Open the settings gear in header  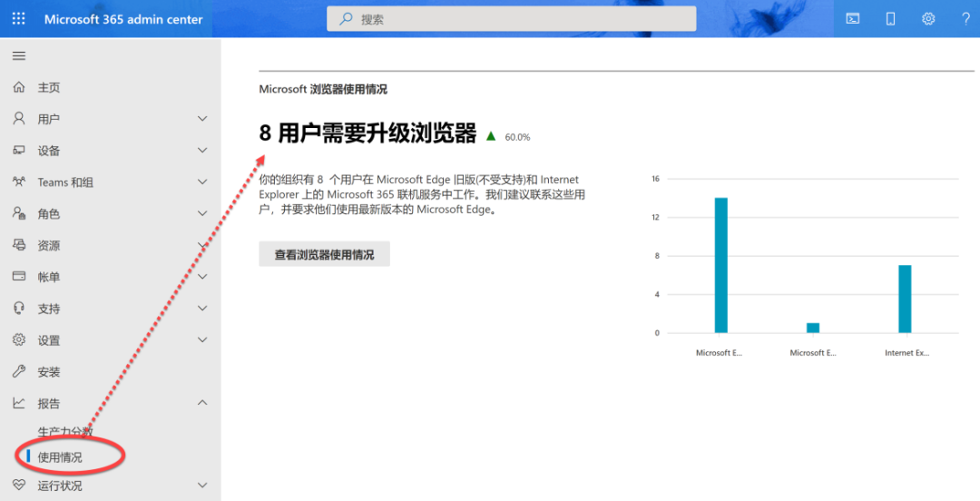[928, 19]
